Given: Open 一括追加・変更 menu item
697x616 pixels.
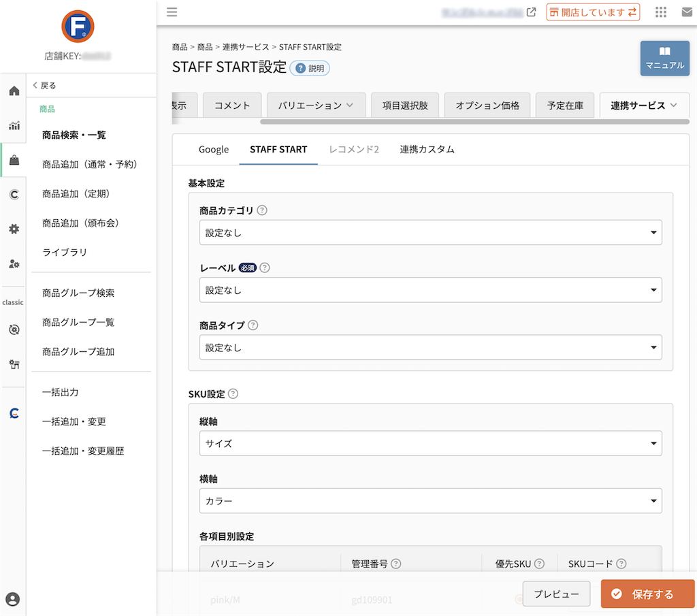Looking at the screenshot, I should tap(74, 421).
